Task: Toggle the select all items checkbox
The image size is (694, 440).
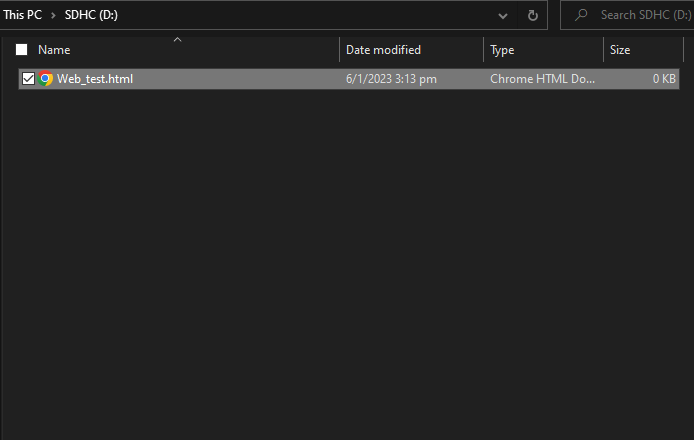Action: pos(21,50)
